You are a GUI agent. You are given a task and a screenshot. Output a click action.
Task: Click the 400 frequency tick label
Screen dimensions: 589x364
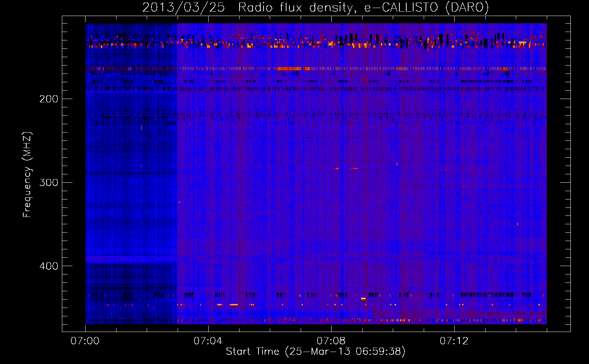point(49,266)
